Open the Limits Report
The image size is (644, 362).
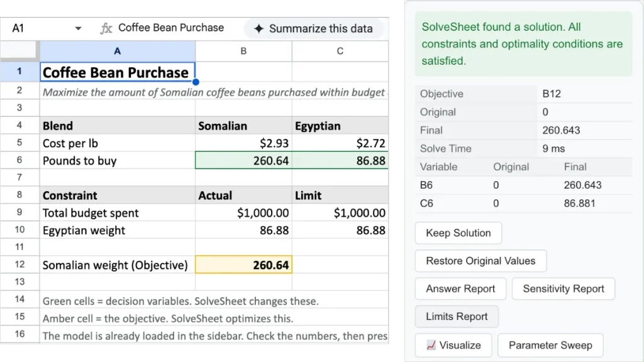[x=457, y=317]
